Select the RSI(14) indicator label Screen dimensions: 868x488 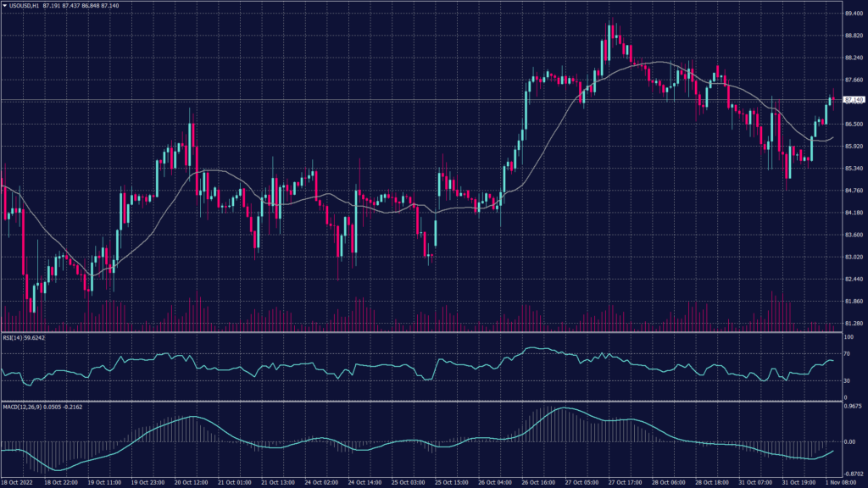tap(14, 336)
